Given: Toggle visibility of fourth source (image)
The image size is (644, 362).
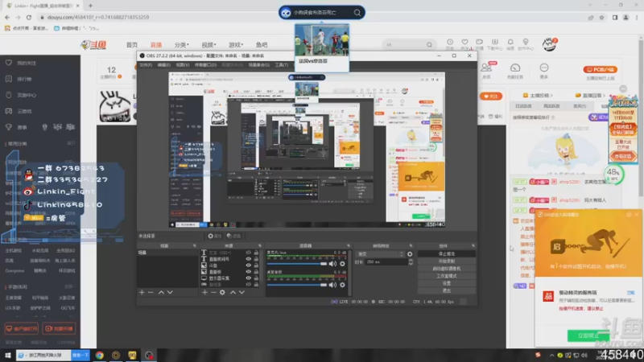Looking at the screenshot, I should tap(249, 272).
